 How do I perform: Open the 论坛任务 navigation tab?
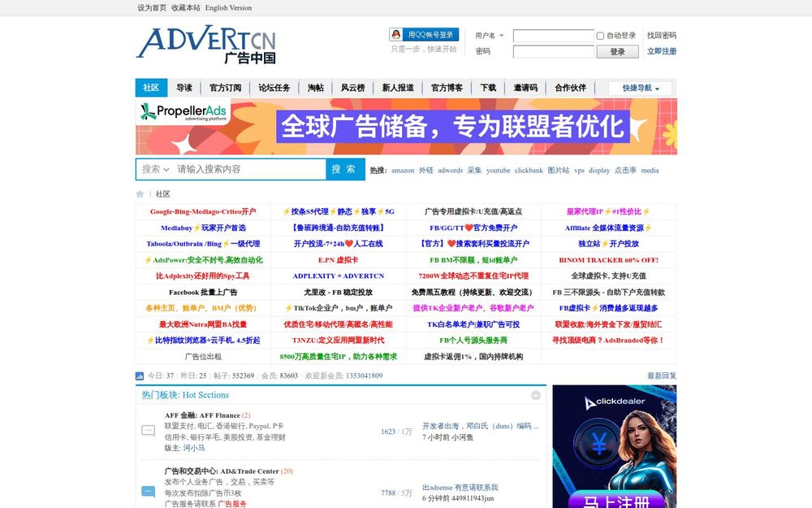coord(274,88)
